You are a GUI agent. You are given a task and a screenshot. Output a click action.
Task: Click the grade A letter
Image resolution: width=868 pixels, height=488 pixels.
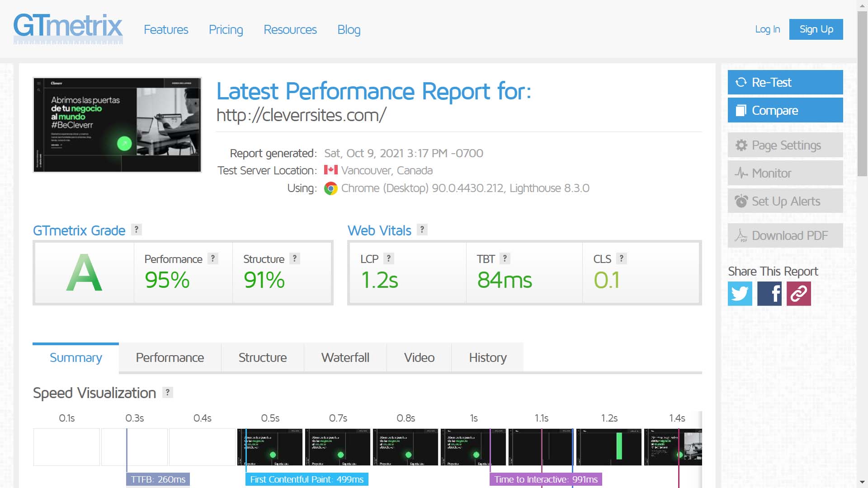(x=84, y=272)
